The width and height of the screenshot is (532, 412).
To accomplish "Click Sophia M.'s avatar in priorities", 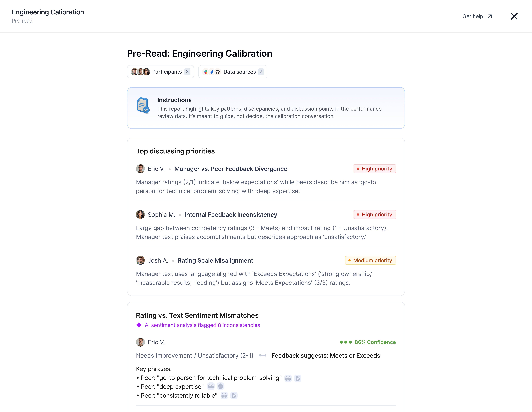I will pyautogui.click(x=140, y=215).
